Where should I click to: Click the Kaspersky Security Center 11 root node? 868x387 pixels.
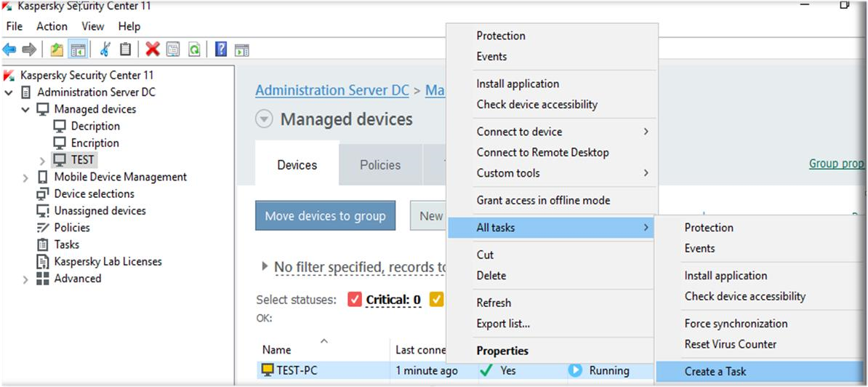(87, 76)
